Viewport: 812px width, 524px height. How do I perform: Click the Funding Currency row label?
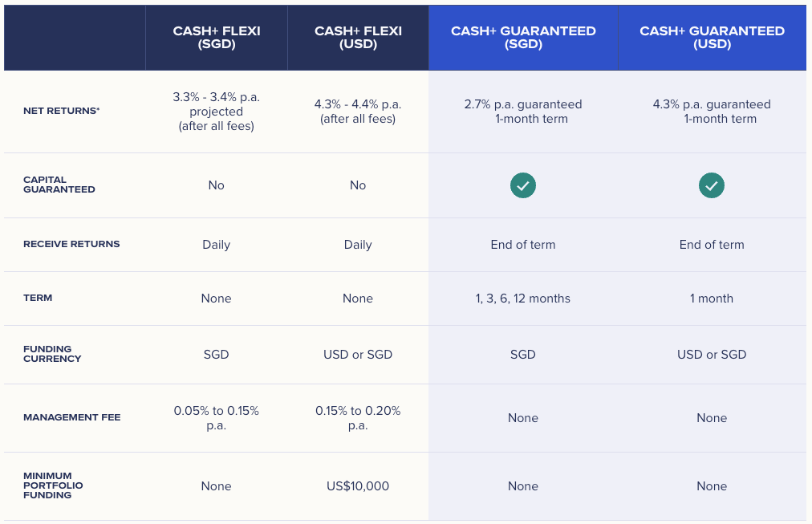click(52, 354)
